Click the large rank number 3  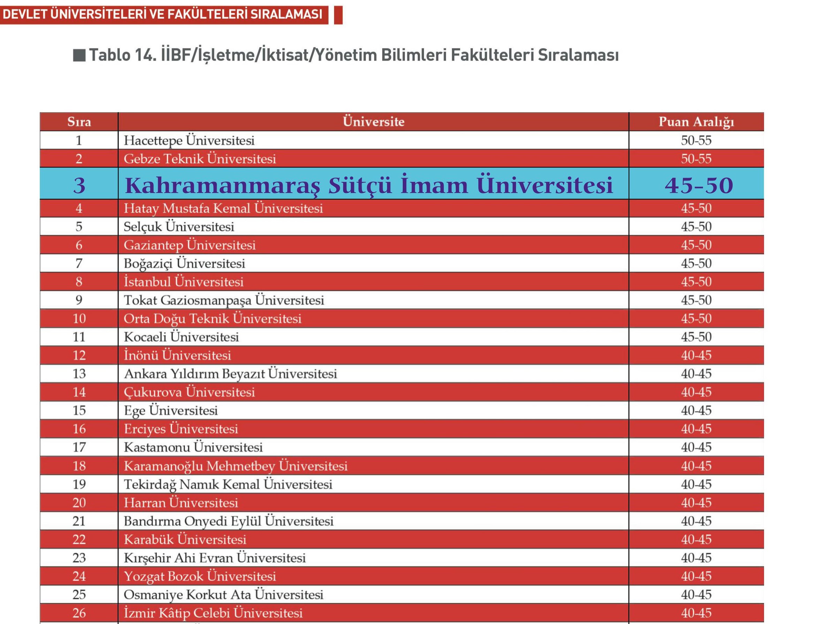point(79,185)
